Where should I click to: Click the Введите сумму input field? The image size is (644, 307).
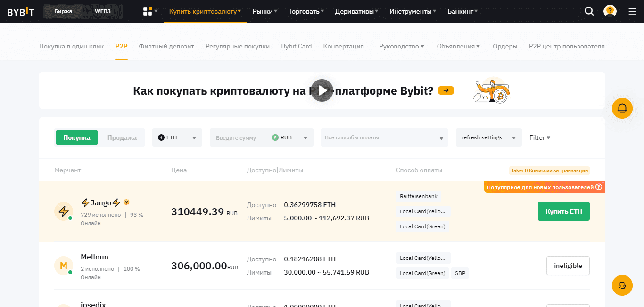[239, 138]
